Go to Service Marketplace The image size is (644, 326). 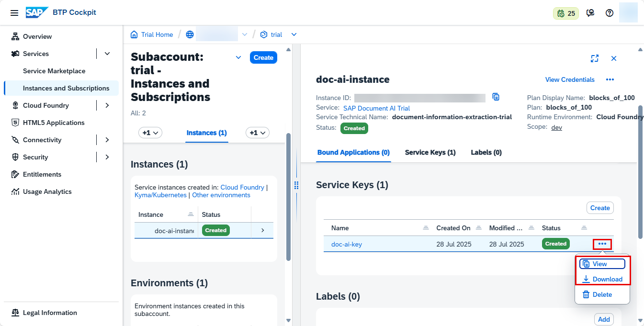point(54,71)
